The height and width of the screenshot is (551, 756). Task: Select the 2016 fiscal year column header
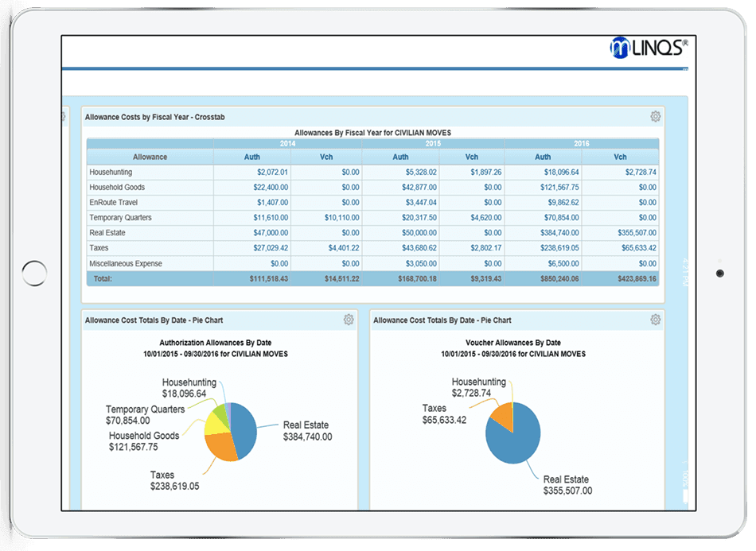(581, 144)
